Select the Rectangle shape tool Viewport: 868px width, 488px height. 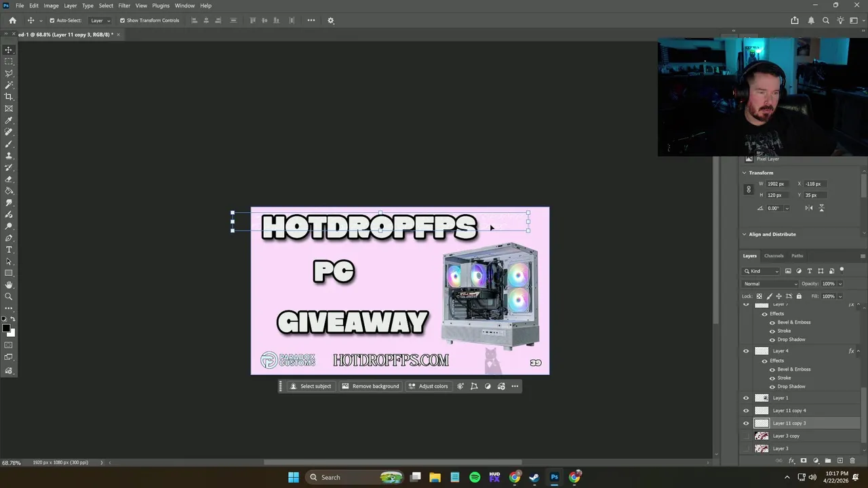point(9,273)
